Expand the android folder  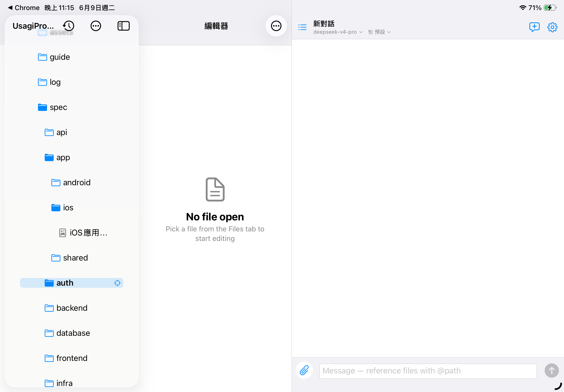coord(71,182)
